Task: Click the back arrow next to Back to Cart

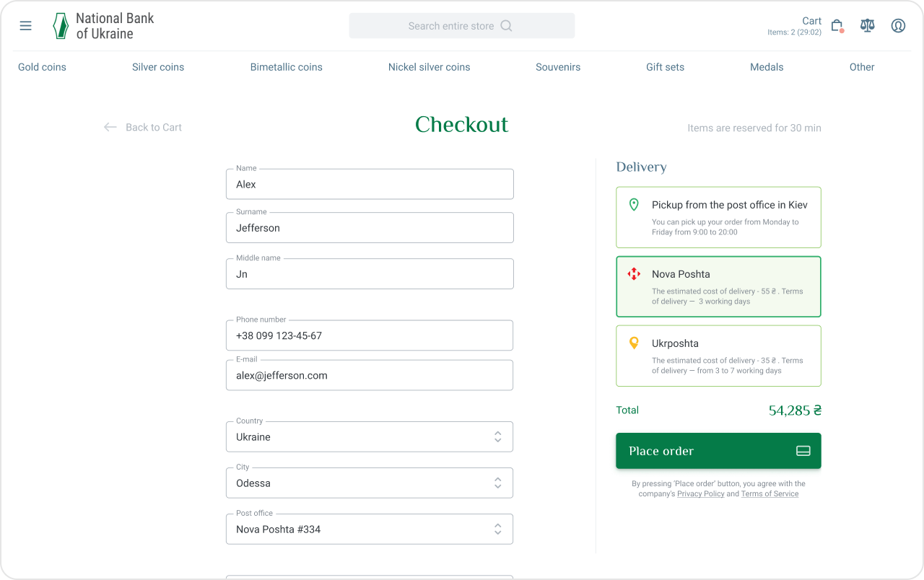Action: 110,127
